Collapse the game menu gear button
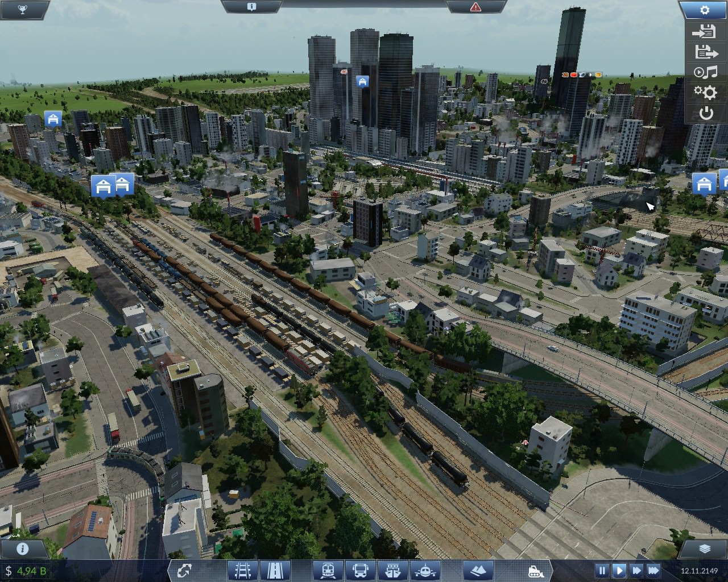728x582 pixels. [x=705, y=10]
